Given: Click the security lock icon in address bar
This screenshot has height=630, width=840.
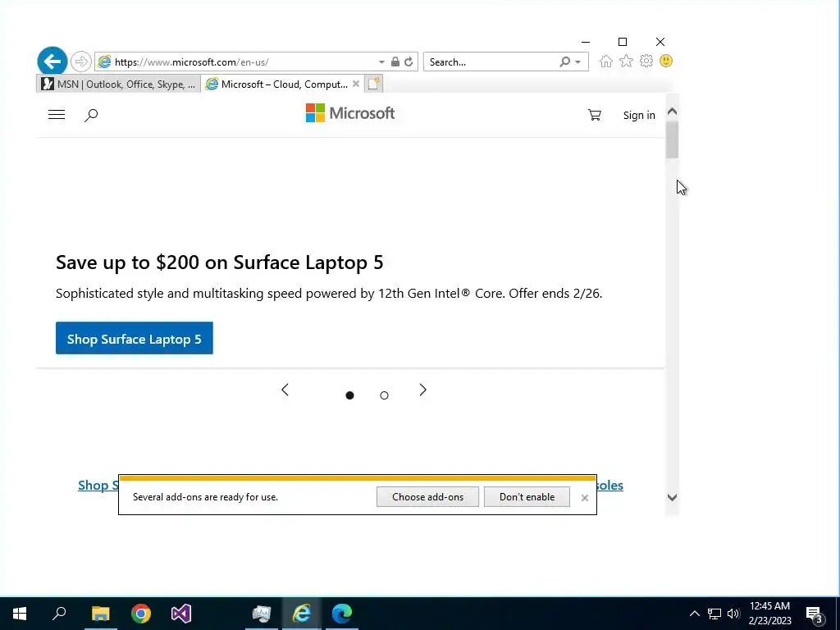Looking at the screenshot, I should [395, 62].
